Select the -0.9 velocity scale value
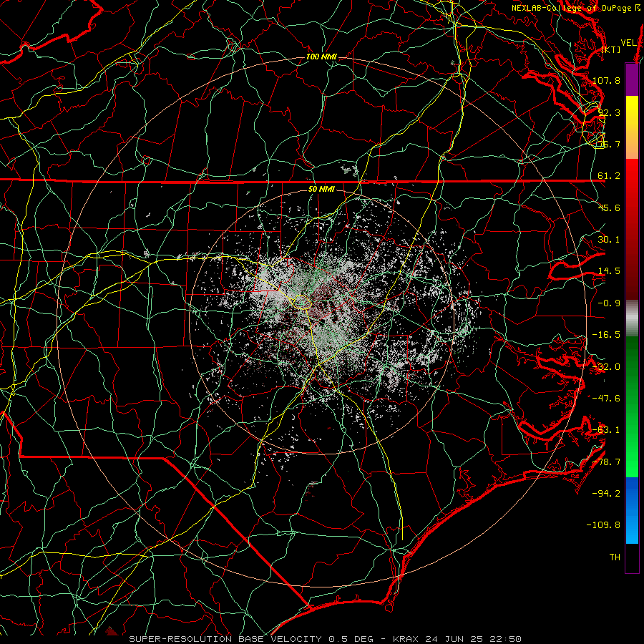The height and width of the screenshot is (644, 644). click(609, 303)
